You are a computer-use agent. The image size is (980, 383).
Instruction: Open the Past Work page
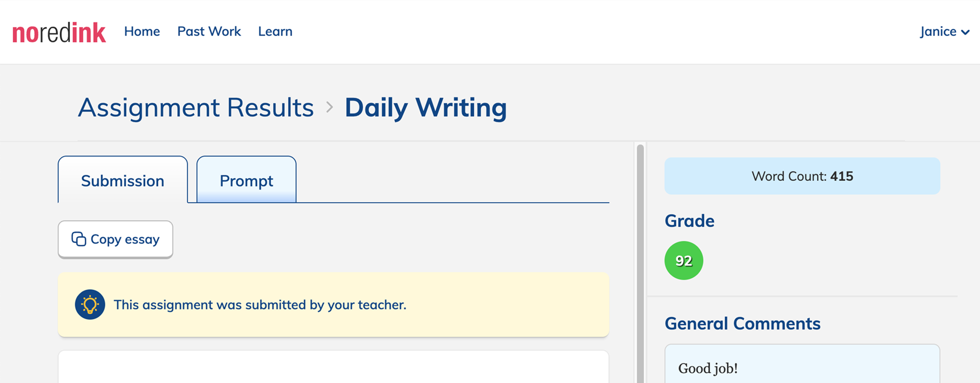tap(209, 31)
